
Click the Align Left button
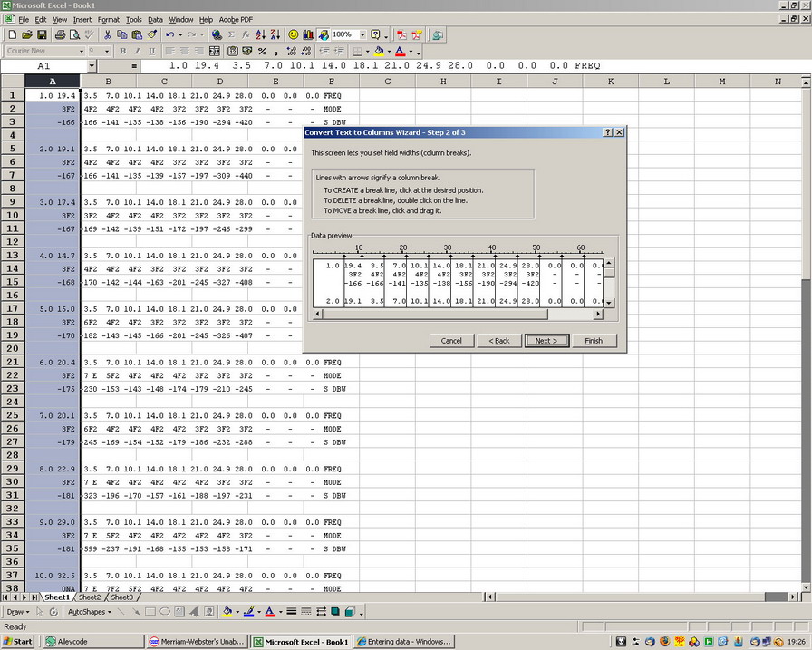(x=169, y=51)
